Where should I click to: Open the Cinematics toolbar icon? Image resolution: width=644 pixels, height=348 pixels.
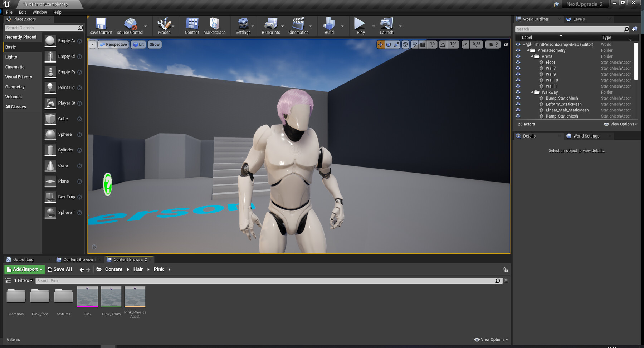click(x=298, y=26)
